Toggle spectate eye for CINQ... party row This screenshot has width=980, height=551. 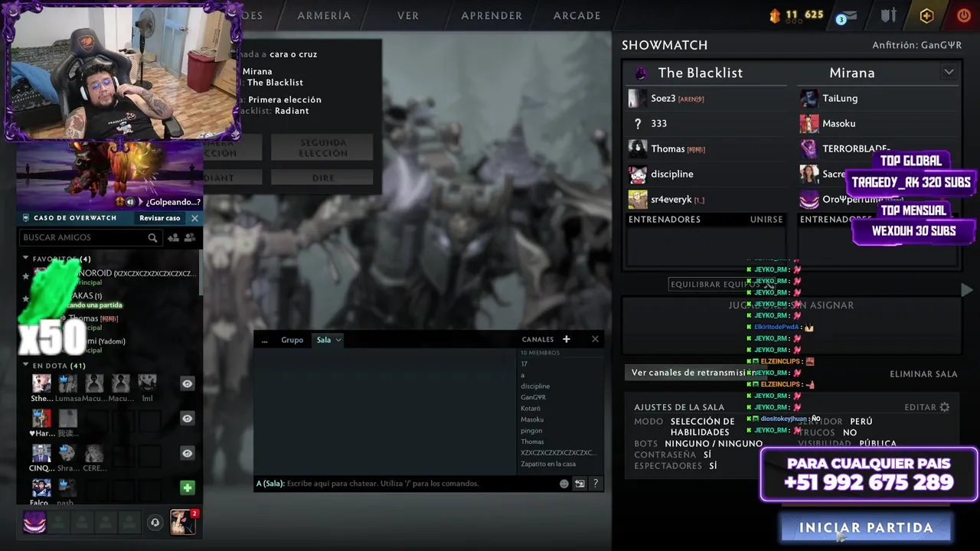[188, 454]
